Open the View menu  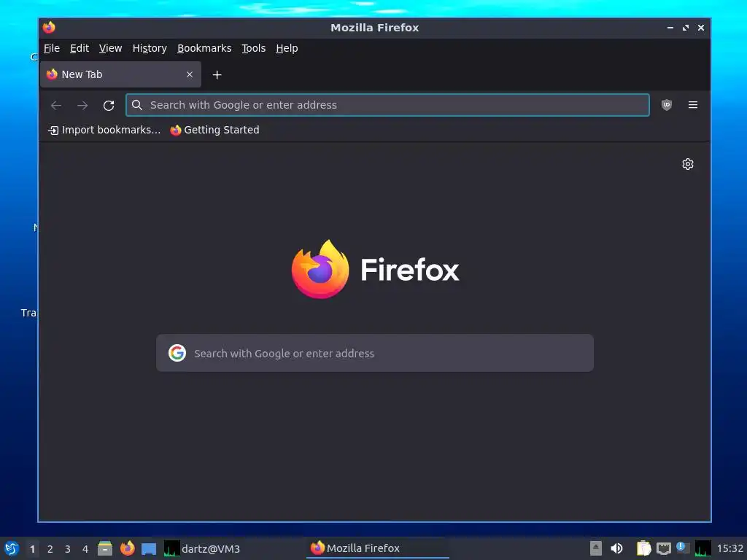pos(111,48)
